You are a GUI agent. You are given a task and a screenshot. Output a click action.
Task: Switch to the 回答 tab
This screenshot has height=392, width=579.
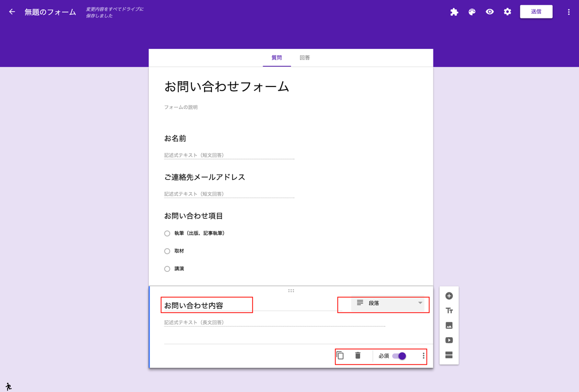coord(305,57)
